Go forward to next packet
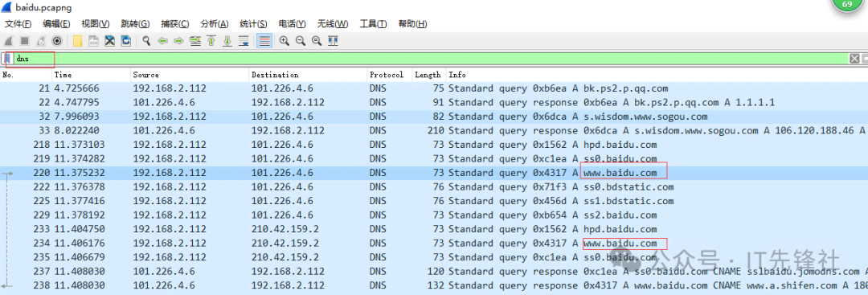The image size is (868, 295). coord(178,41)
